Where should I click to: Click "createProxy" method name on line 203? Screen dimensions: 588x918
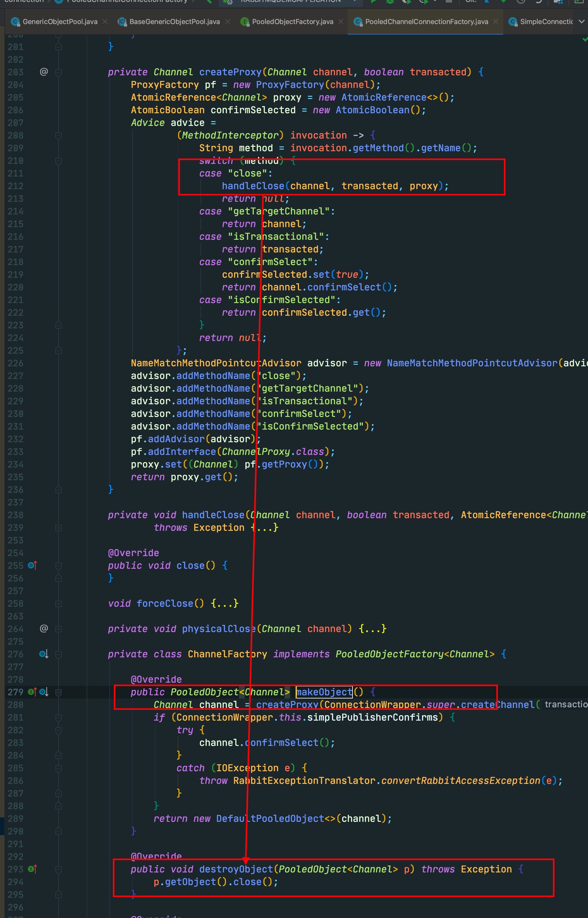(x=230, y=72)
